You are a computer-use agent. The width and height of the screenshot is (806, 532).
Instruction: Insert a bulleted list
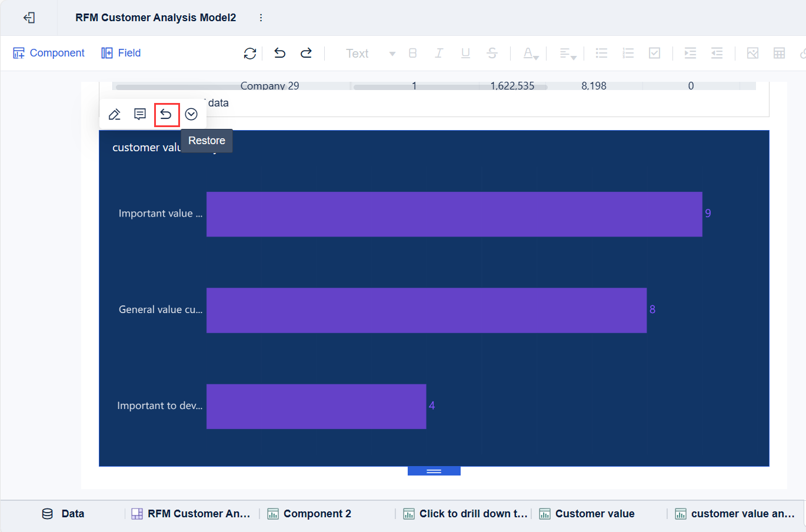pos(601,54)
